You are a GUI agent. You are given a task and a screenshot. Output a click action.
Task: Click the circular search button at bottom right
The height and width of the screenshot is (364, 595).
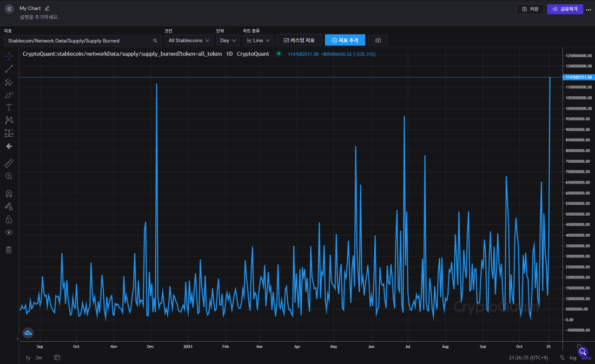click(583, 352)
